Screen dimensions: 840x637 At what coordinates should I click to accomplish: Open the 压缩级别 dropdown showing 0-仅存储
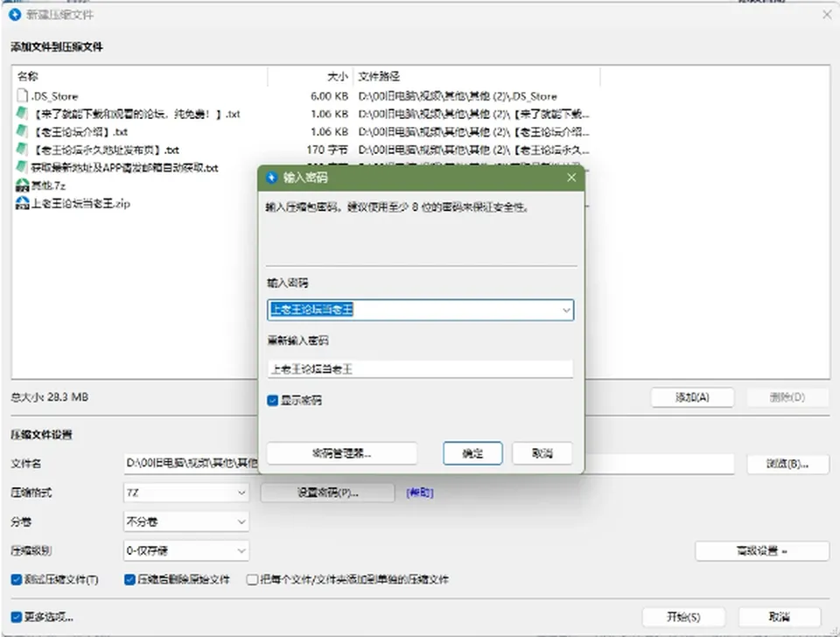coord(185,550)
